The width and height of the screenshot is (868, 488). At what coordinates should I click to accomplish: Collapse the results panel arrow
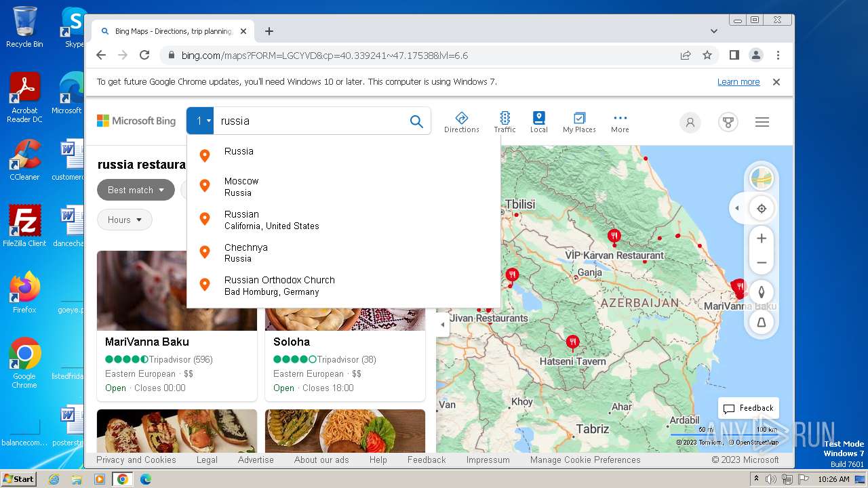click(443, 325)
